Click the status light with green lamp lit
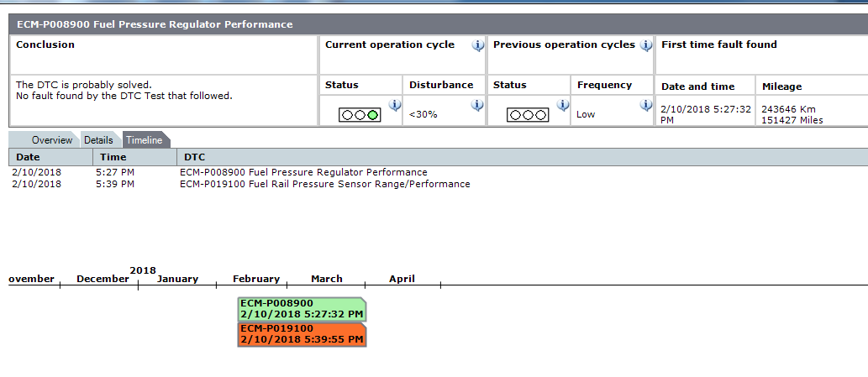 coord(359,115)
